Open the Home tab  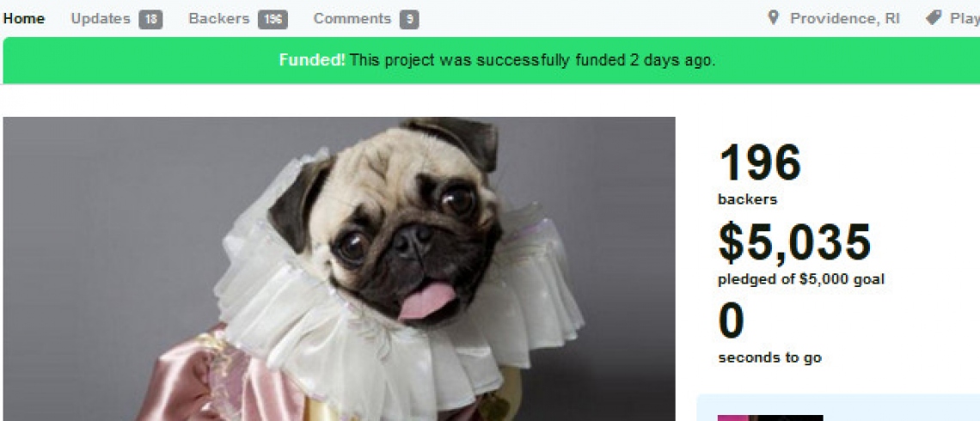pyautogui.click(x=24, y=19)
